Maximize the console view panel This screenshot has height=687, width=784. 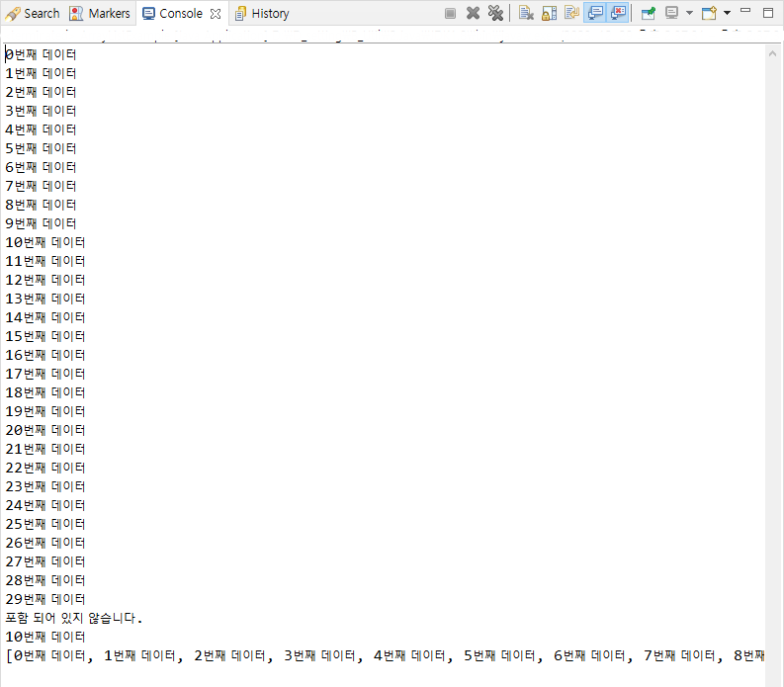(768, 13)
